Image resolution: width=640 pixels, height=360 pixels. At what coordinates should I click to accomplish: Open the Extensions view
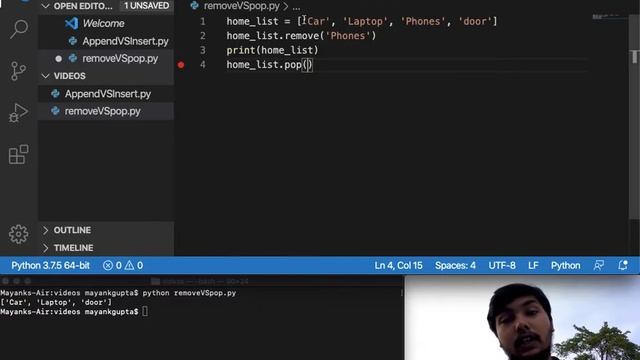18,154
